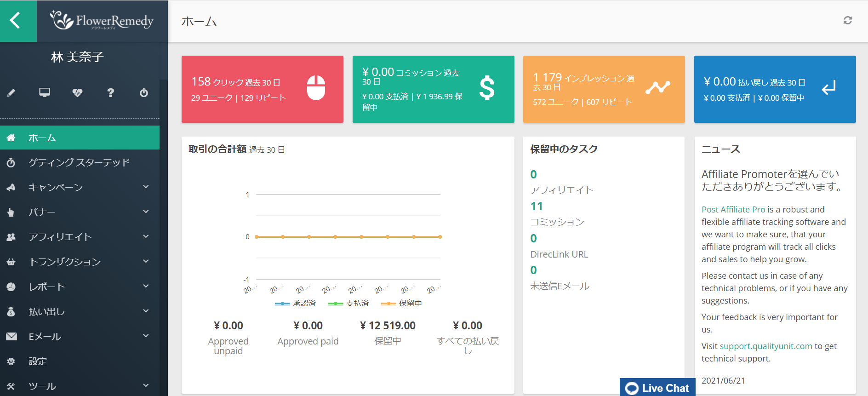The image size is (868, 396).
Task: Toggle 承認済 series in chart legend
Action: [x=295, y=303]
